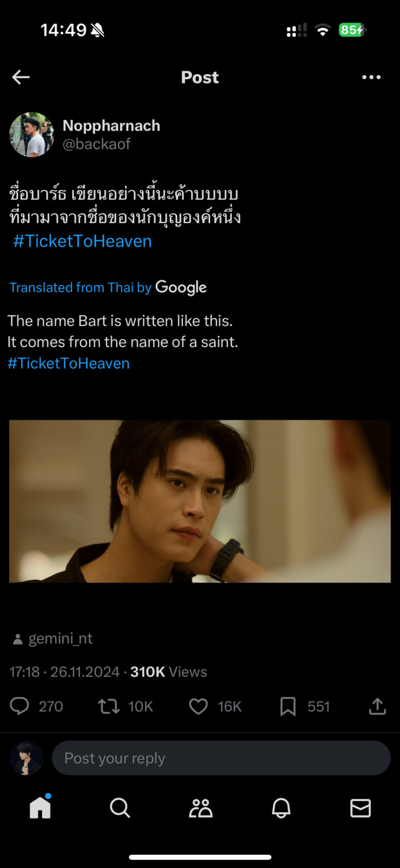Focus the Post your reply field
Screen dimensions: 400x868
tap(221, 758)
